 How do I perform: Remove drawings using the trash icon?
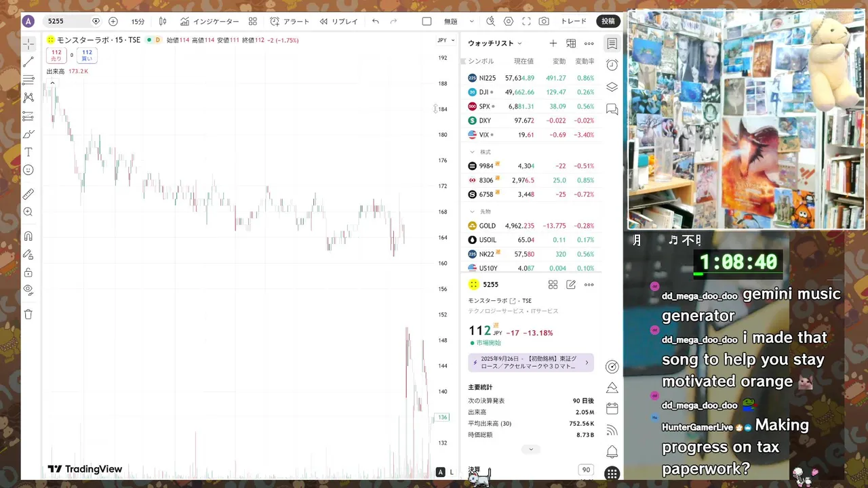pyautogui.click(x=28, y=314)
